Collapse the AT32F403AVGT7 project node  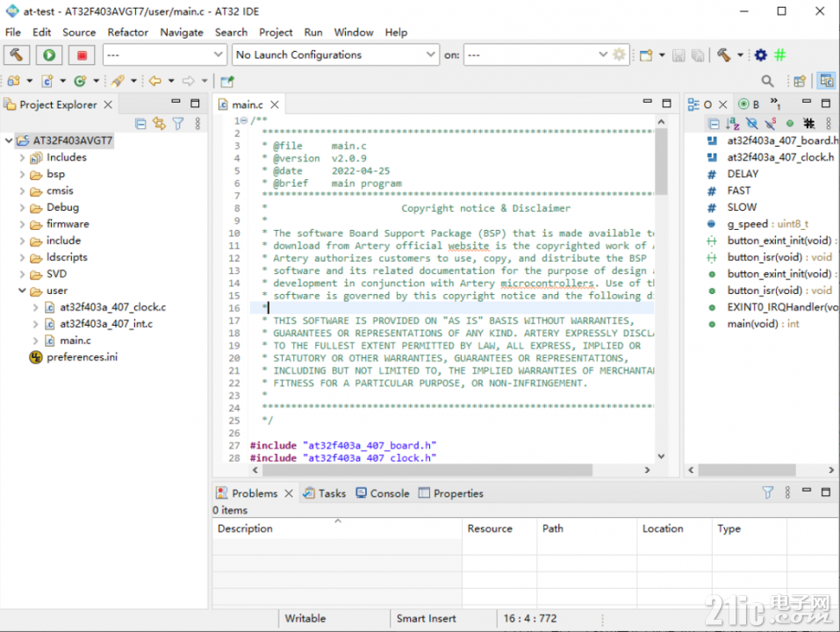[x=9, y=140]
